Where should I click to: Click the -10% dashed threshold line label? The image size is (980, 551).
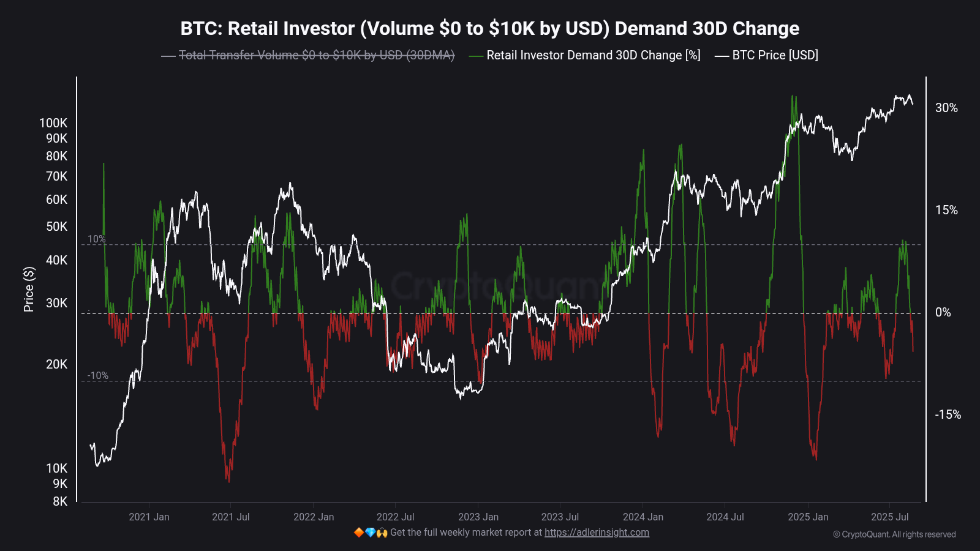(99, 375)
